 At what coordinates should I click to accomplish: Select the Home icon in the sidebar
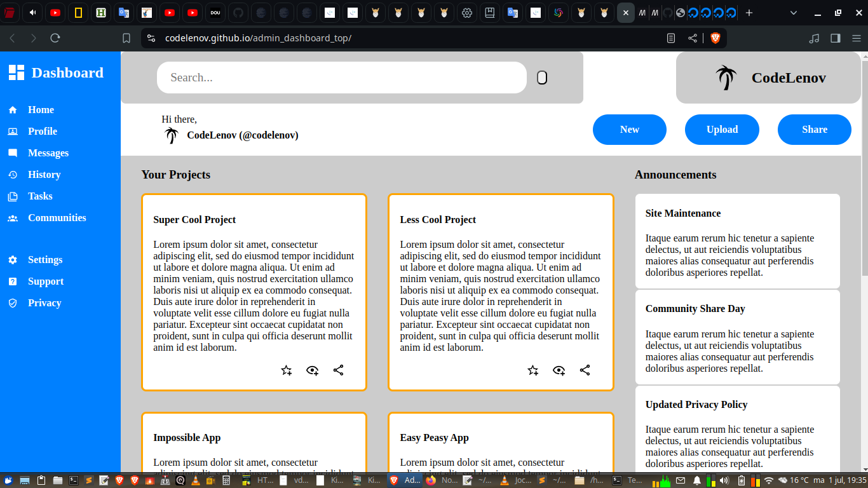(12, 109)
